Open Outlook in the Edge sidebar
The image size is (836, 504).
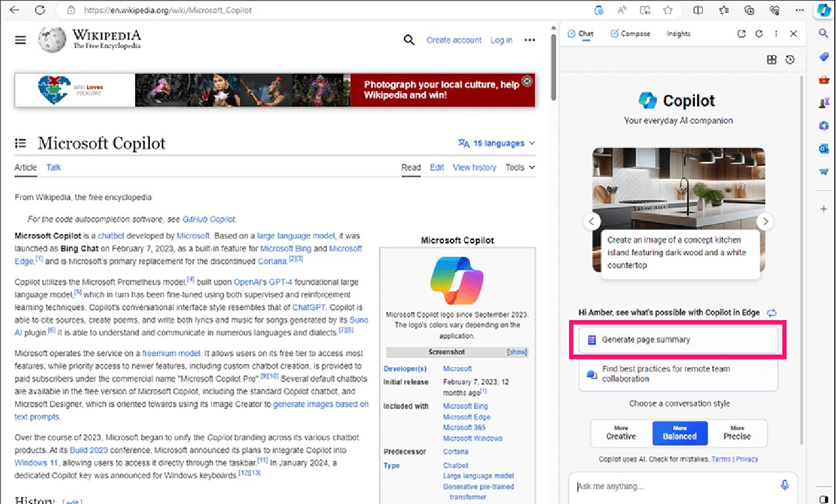coord(823,149)
